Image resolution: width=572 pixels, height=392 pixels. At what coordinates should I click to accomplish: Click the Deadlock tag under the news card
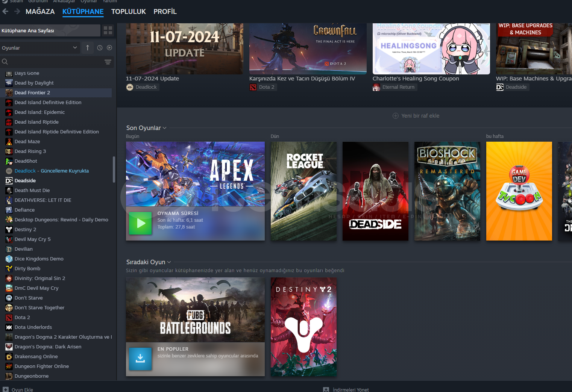pos(143,87)
